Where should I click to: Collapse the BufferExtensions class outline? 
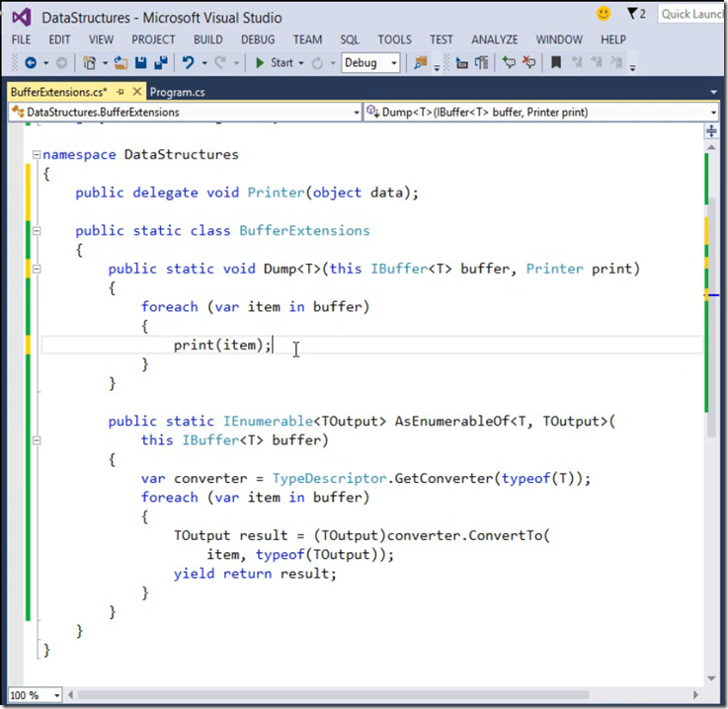(x=37, y=231)
